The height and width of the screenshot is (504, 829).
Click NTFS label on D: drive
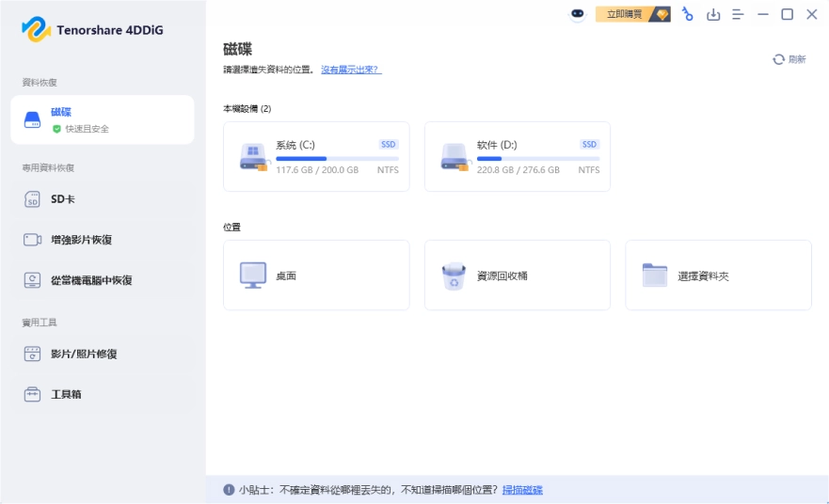pos(588,170)
